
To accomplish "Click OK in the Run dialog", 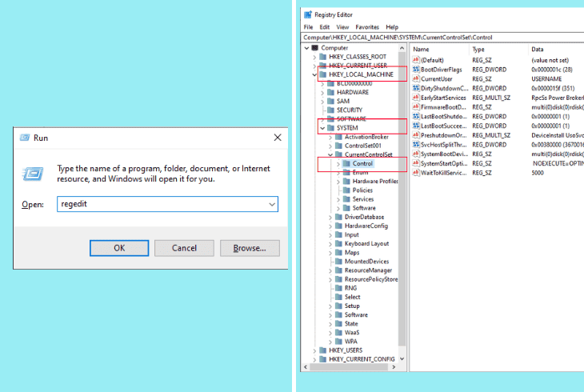I will pyautogui.click(x=119, y=248).
